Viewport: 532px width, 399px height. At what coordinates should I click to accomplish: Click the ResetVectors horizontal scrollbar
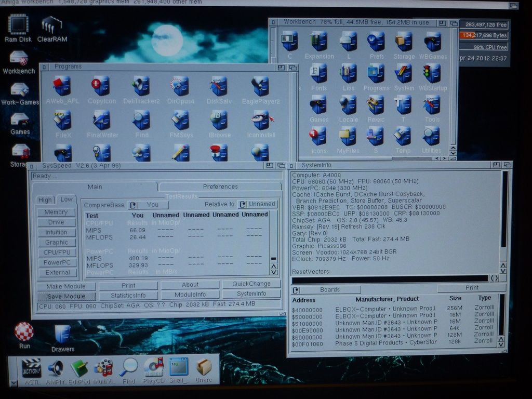[390, 279]
